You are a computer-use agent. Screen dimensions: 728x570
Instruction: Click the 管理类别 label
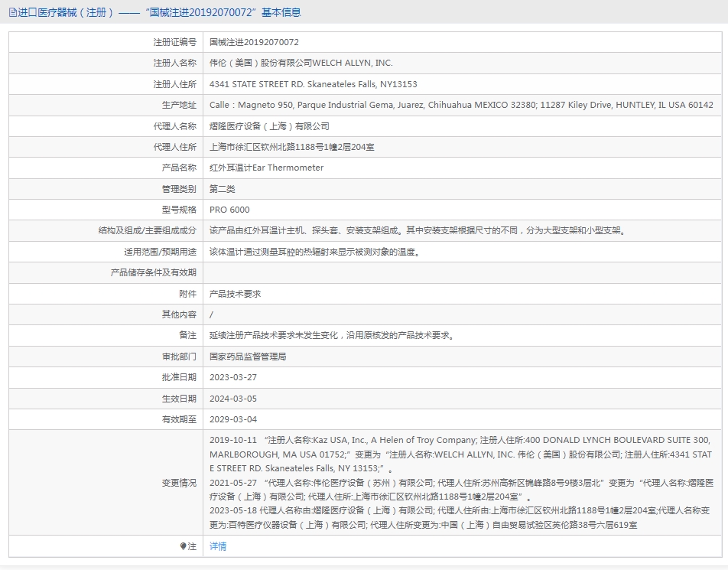179,189
